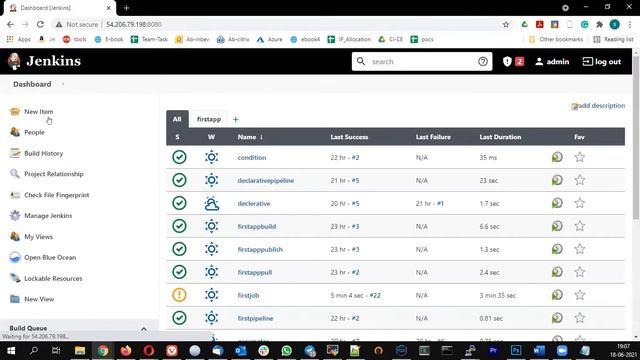Click the firstjob unstable status icon
This screenshot has width=640, height=360.
point(179,295)
